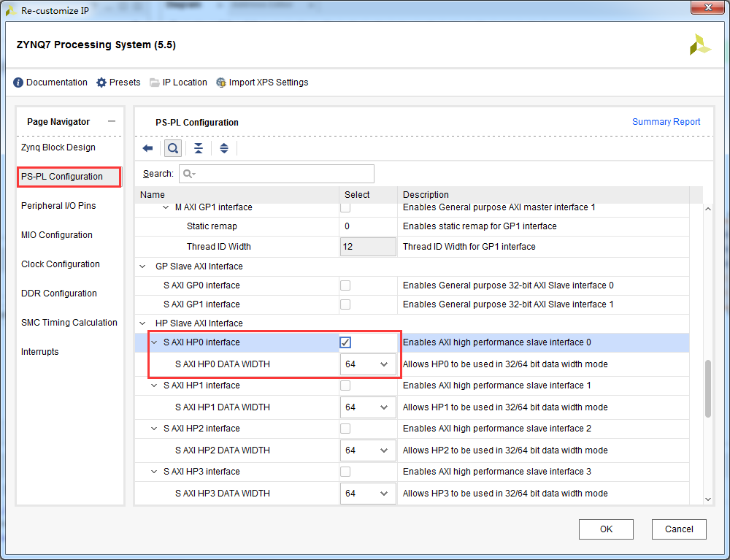Image resolution: width=730 pixels, height=560 pixels.
Task: Select S AXI GP0 interface row label
Action: 201,285
